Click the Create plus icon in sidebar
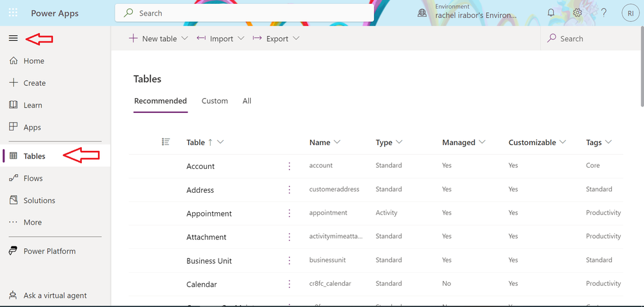The width and height of the screenshot is (644, 307). tap(13, 83)
